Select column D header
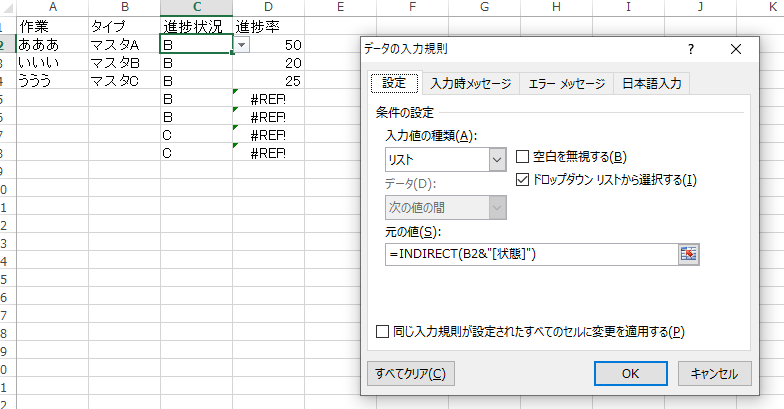Screen dimensions: 784x409 click(x=268, y=7)
